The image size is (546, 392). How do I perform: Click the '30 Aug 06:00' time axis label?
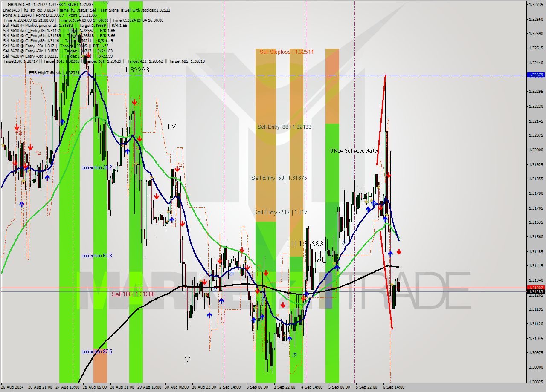point(177,387)
